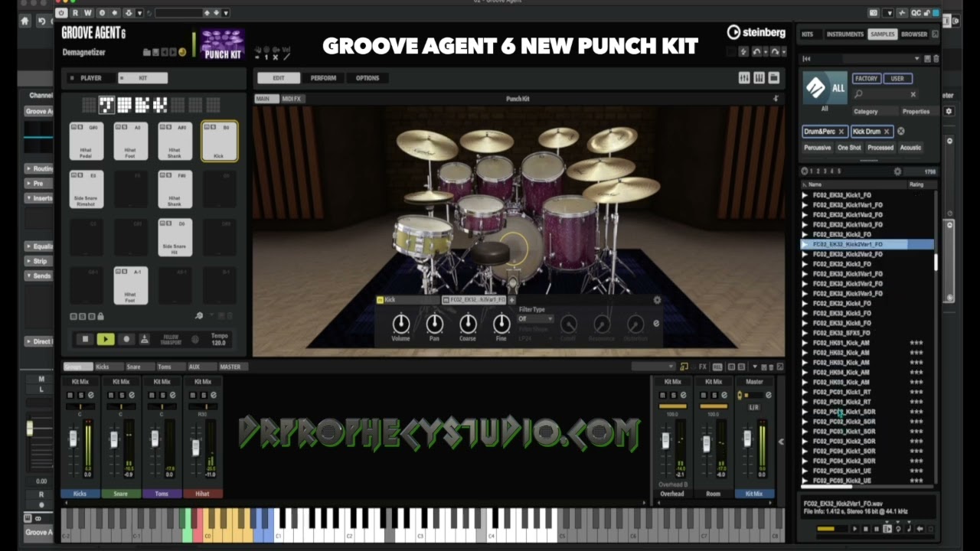
Task: Switch to the PLAYER view
Action: click(90, 78)
